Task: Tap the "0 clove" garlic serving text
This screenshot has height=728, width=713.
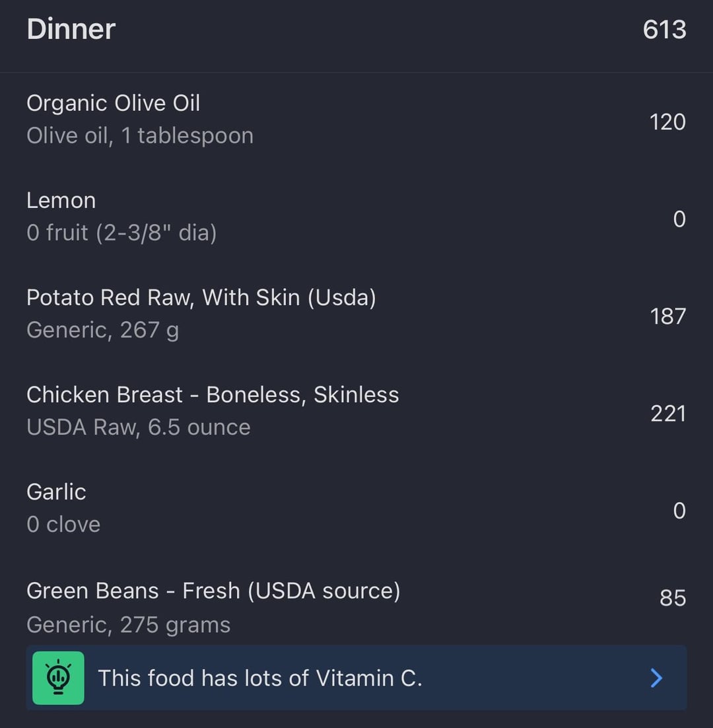Action: point(63,524)
